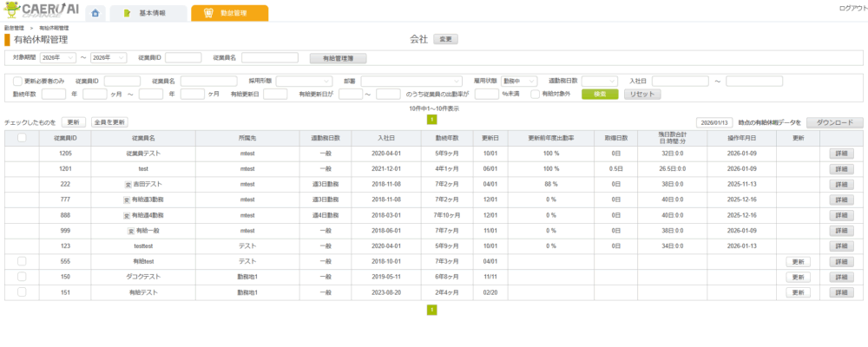Click 更新 button beside チェックしたものを

click(x=73, y=122)
